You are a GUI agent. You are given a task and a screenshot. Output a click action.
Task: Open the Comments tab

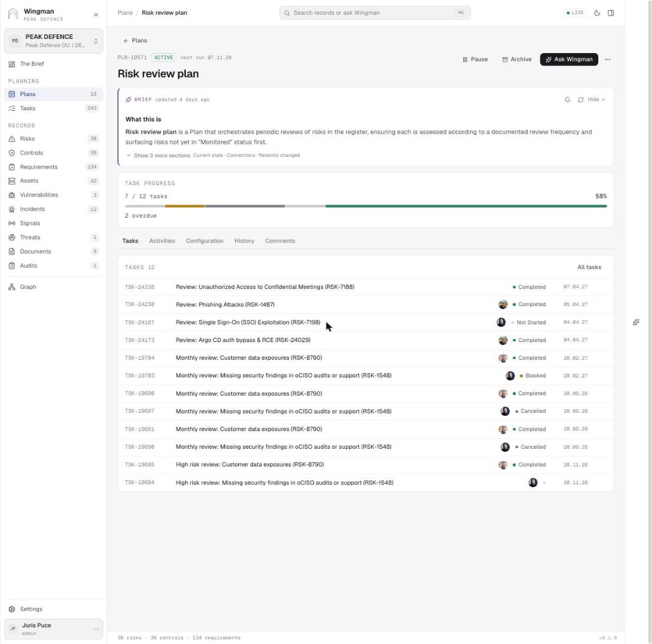[280, 241]
